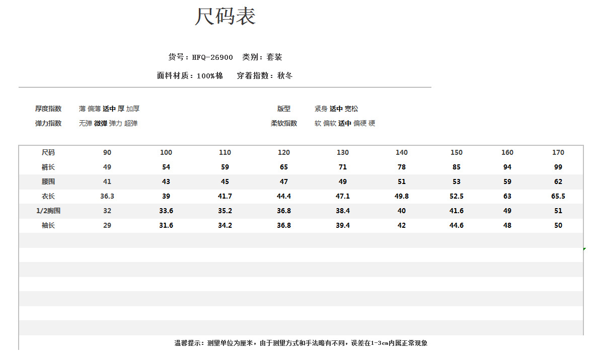This screenshot has height=364, width=596.
Task: Click size column header 140
Action: pos(402,152)
